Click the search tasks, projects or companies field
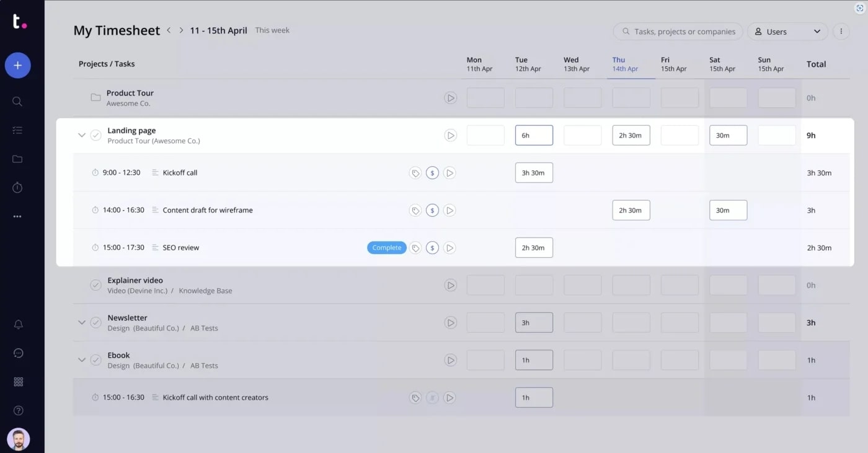Viewport: 868px width, 453px height. [x=678, y=32]
